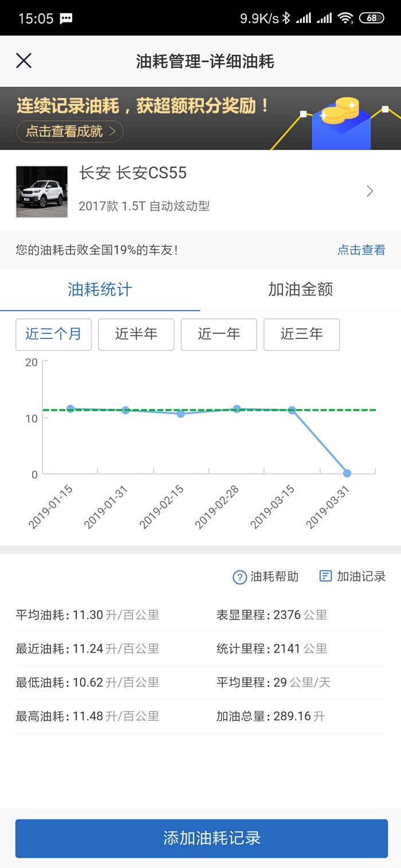Screen dimensions: 401x868
Task: Tap the 油耗帮助 question mark icon
Action: [x=239, y=577]
